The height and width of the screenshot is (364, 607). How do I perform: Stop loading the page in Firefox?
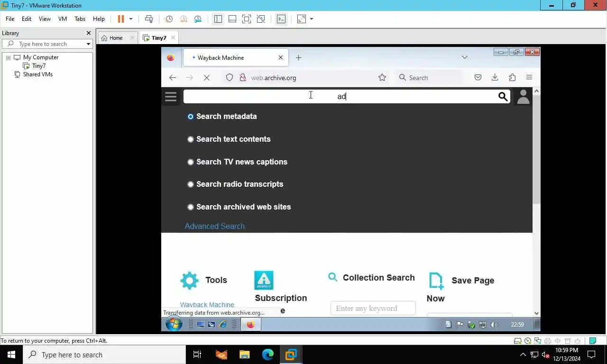tap(207, 78)
